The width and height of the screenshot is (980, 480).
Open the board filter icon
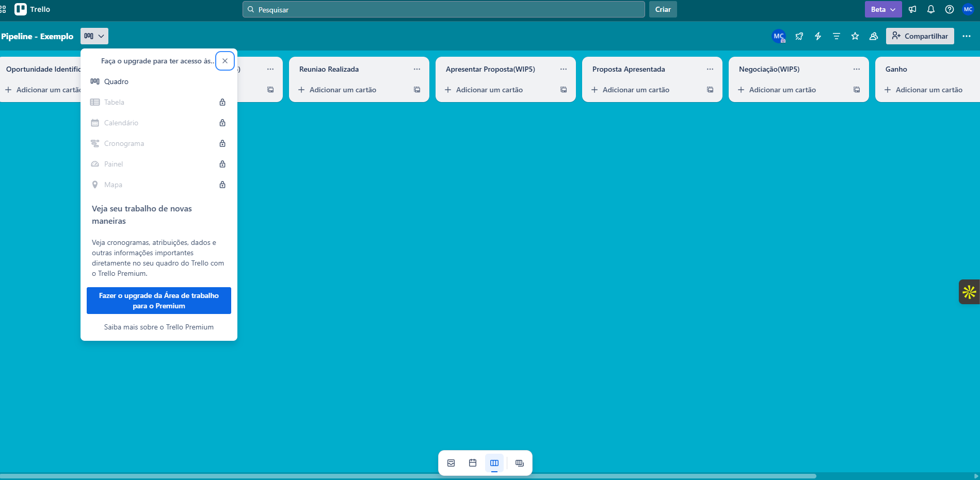(x=837, y=36)
